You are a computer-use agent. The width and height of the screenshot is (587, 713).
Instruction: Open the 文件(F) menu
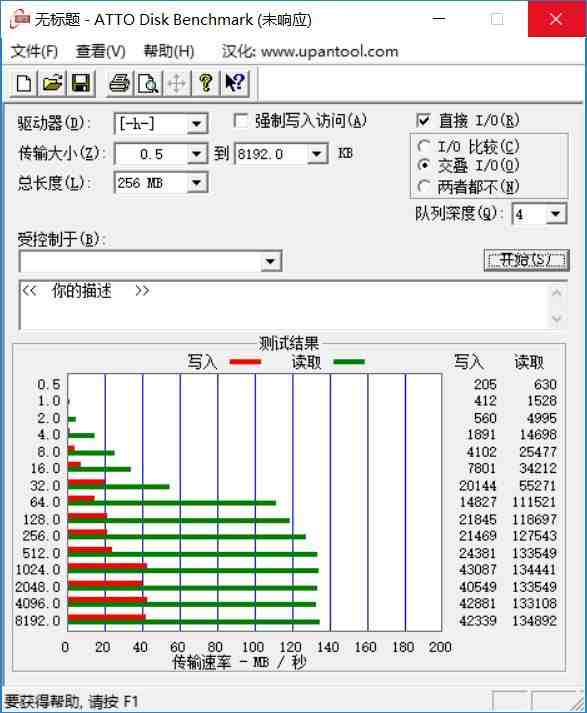point(35,51)
